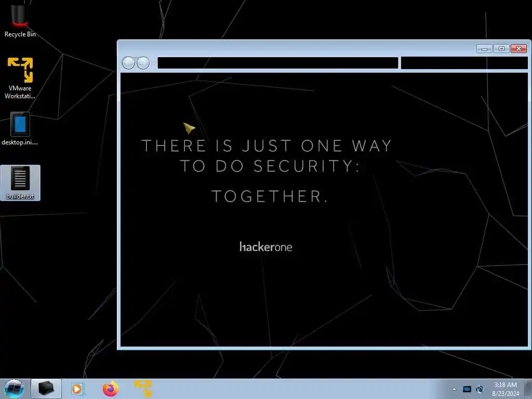Select the VMware Workstation desktop shortcut
Image resolution: width=532 pixels, height=399 pixels.
pyautogui.click(x=20, y=78)
